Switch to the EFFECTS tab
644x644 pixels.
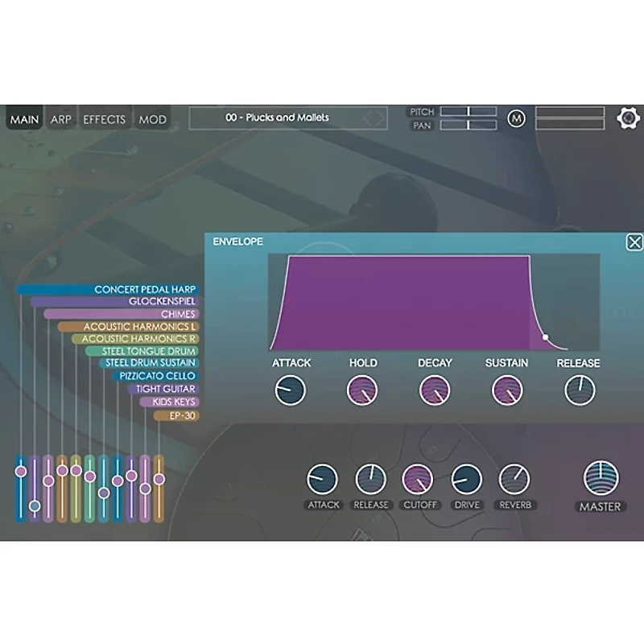105,119
